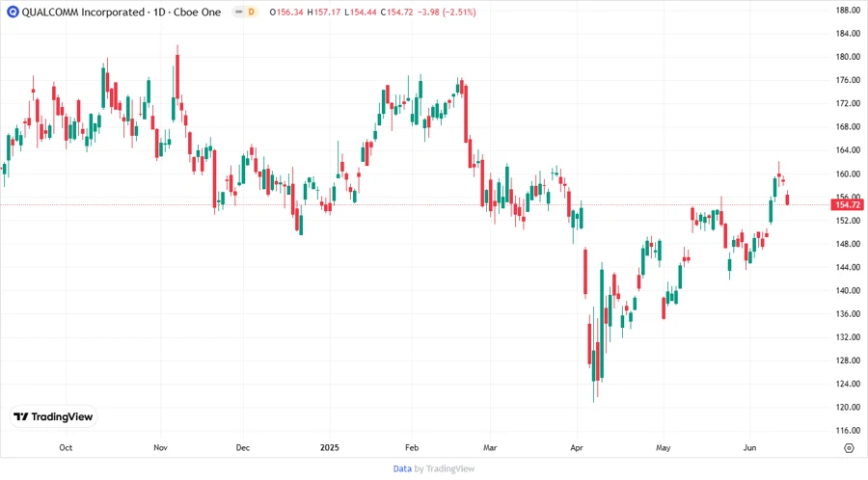Open the Data link below chart
Viewport: 868px width, 480px height.
[402, 468]
